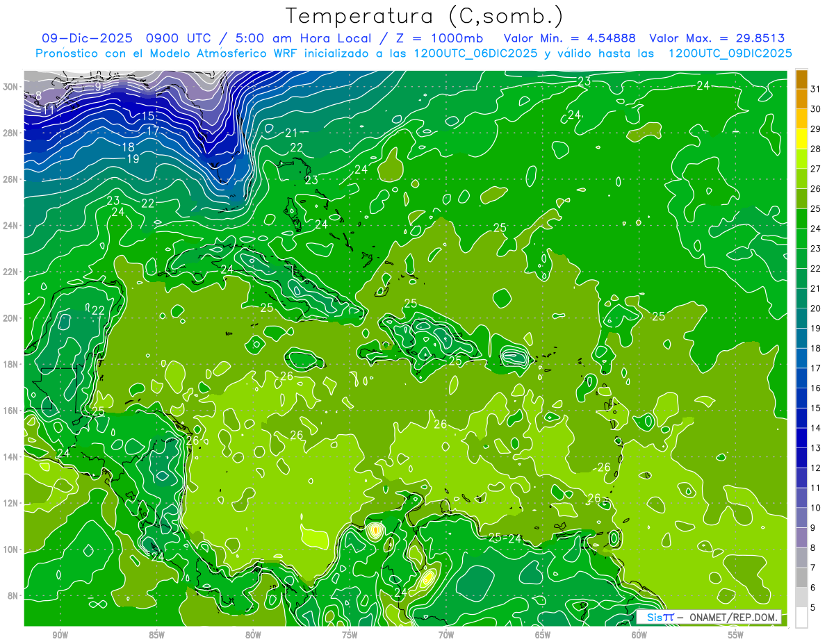Click the color scale label "13"
This screenshot has width=834, height=644.
(815, 447)
